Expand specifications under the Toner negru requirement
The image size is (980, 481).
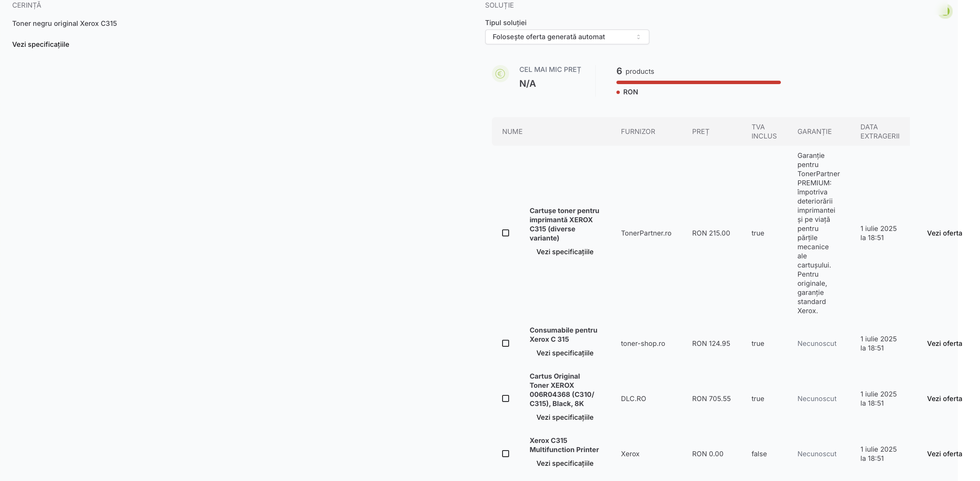click(x=41, y=45)
